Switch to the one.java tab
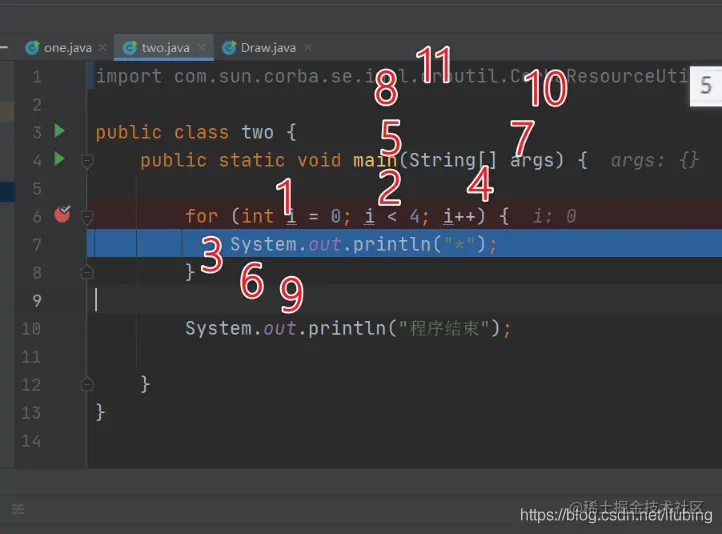722x534 pixels. [x=68, y=48]
